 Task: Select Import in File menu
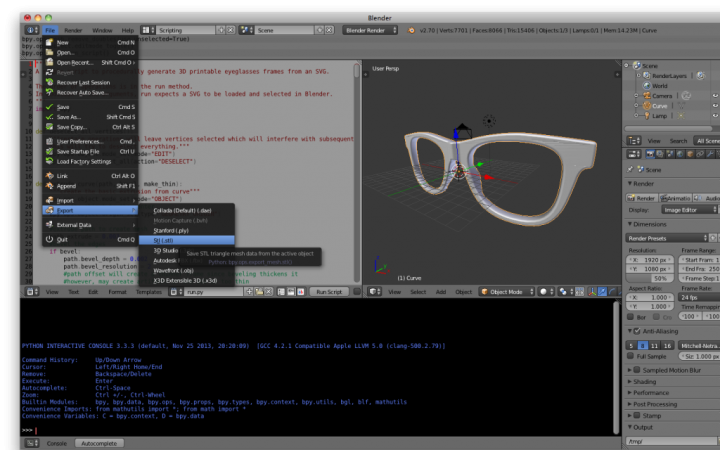[x=90, y=200]
